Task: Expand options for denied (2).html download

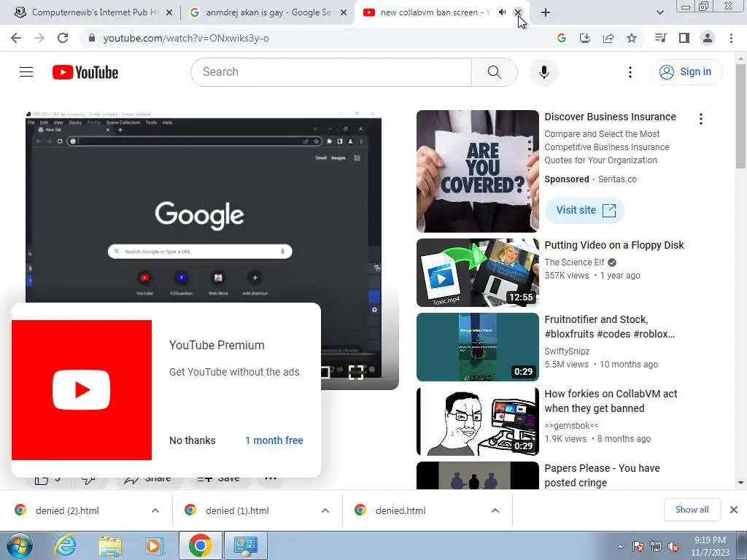Action: click(155, 510)
